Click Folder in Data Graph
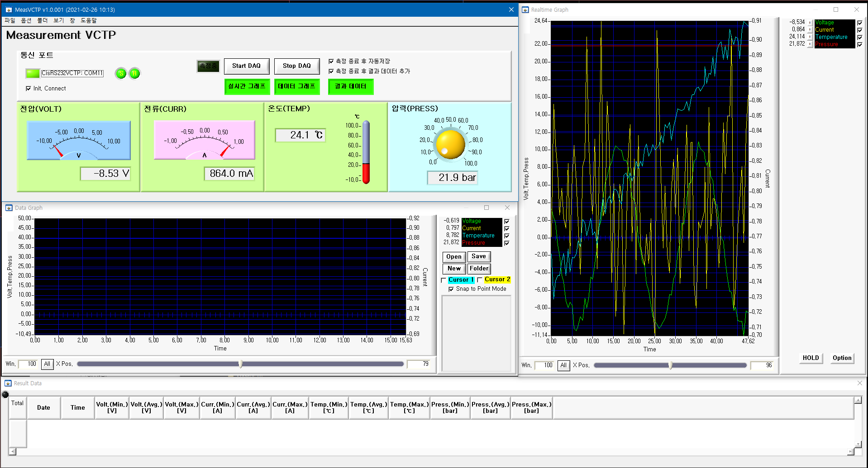Image resolution: width=868 pixels, height=468 pixels. [x=479, y=269]
